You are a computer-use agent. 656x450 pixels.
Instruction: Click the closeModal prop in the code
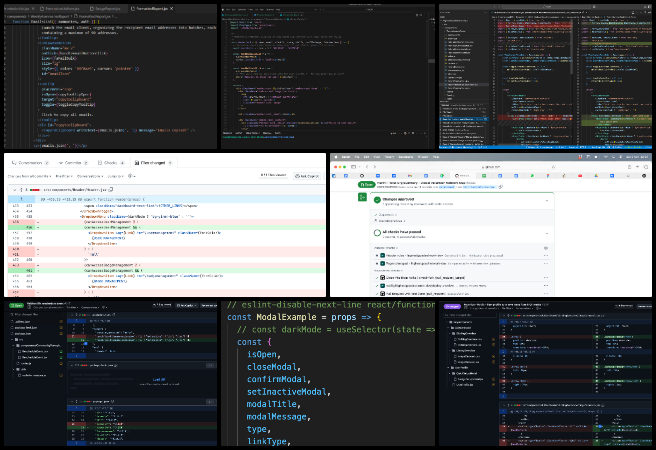272,367
